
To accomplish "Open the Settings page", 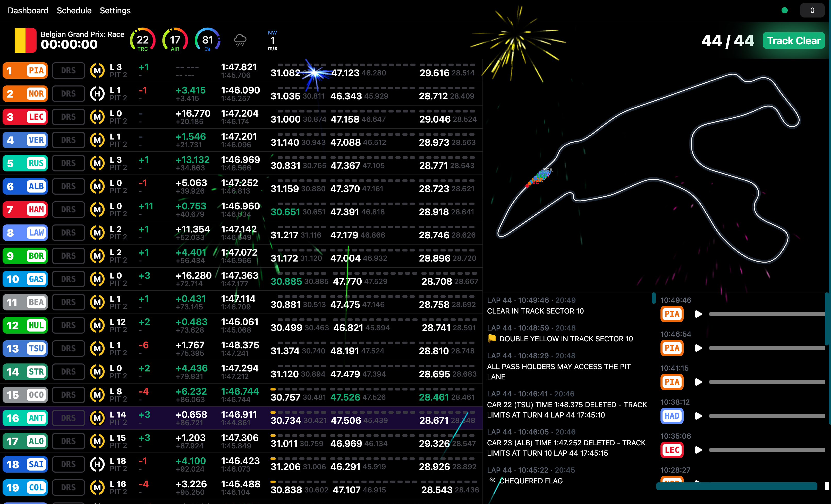I will tap(115, 11).
